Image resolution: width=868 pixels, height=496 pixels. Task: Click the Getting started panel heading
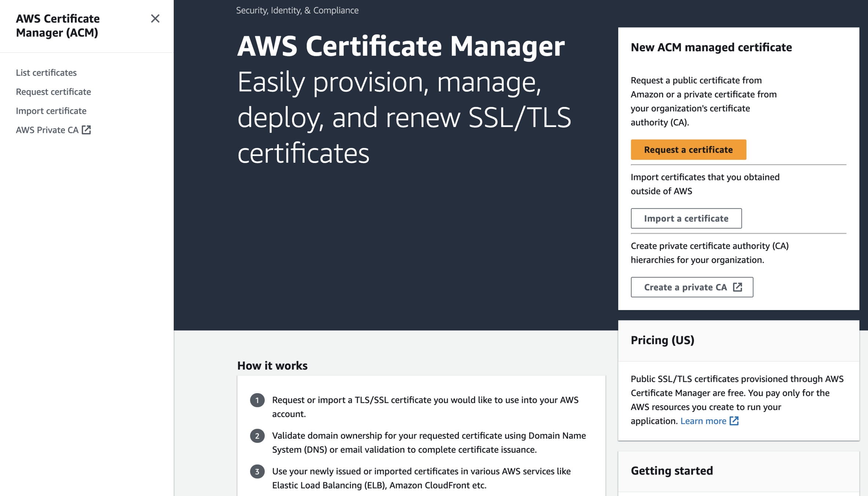[672, 471]
